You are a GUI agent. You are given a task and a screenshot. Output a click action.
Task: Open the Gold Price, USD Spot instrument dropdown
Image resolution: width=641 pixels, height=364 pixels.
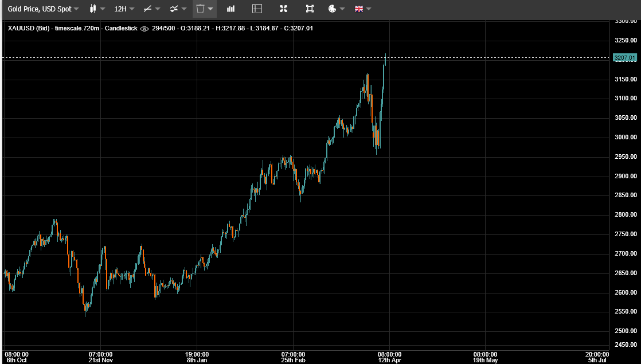(43, 9)
